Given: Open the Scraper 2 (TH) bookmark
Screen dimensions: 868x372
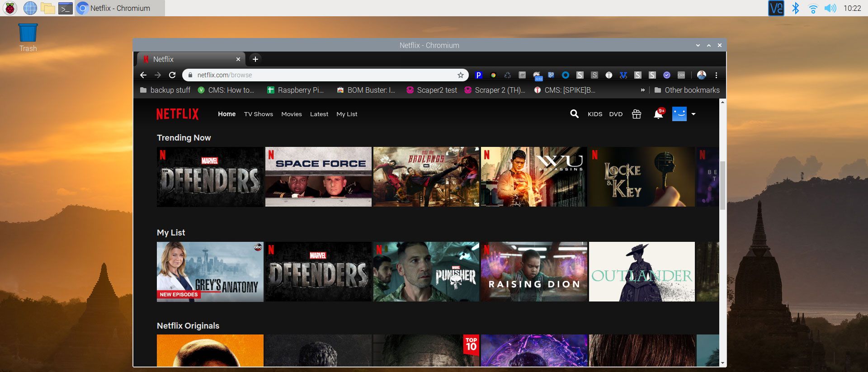Looking at the screenshot, I should pos(495,90).
